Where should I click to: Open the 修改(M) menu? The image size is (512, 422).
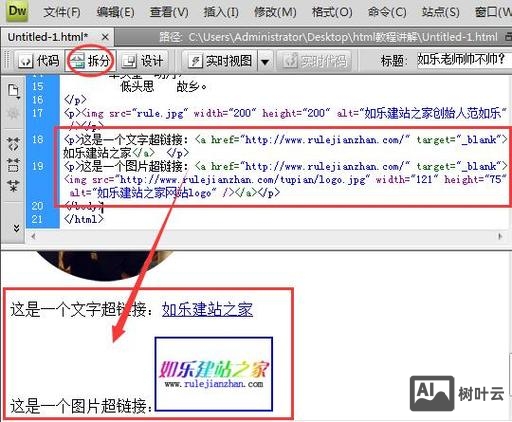275,12
